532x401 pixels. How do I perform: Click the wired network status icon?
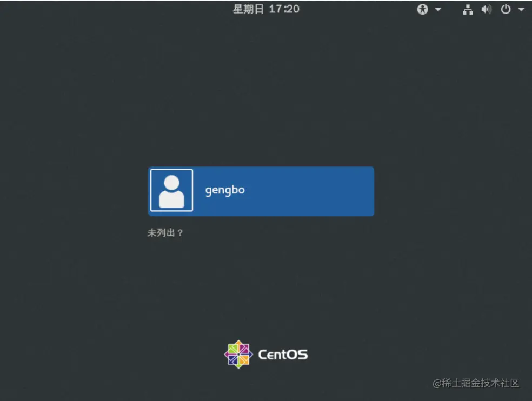(468, 10)
